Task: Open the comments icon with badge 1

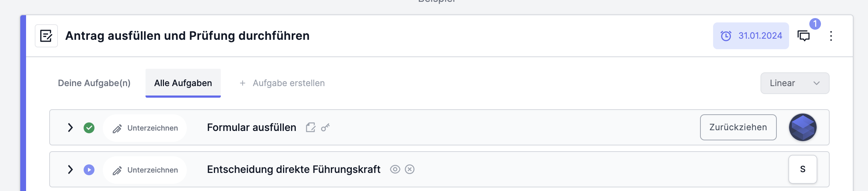Action: click(x=804, y=36)
